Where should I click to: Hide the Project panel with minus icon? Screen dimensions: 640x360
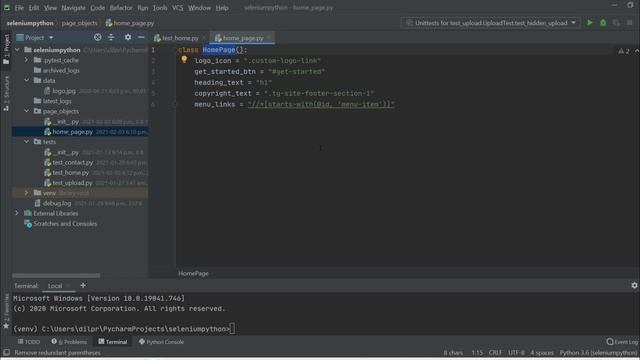click(141, 37)
